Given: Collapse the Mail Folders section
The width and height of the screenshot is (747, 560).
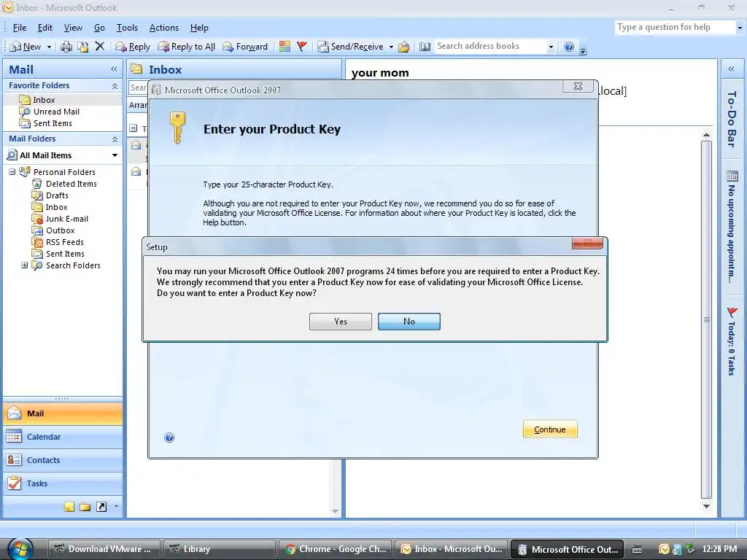Looking at the screenshot, I should [x=115, y=139].
